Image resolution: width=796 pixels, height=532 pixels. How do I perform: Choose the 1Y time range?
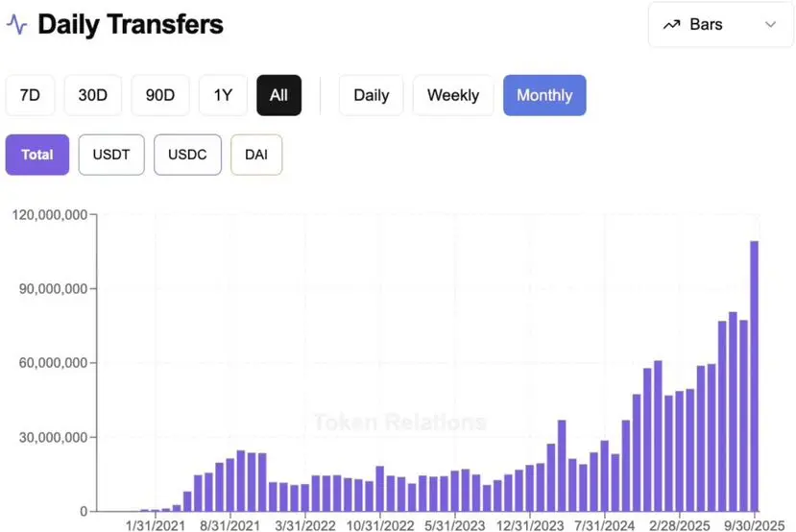pyautogui.click(x=223, y=95)
